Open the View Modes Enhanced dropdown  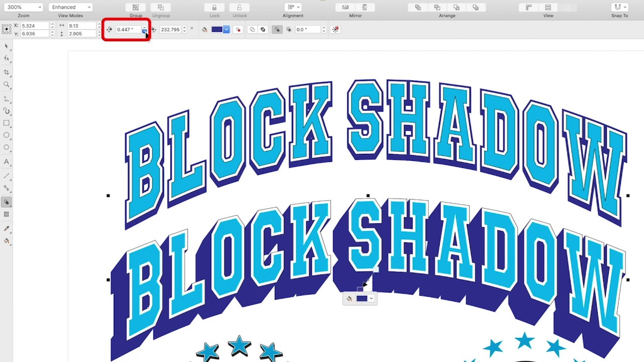tap(71, 7)
